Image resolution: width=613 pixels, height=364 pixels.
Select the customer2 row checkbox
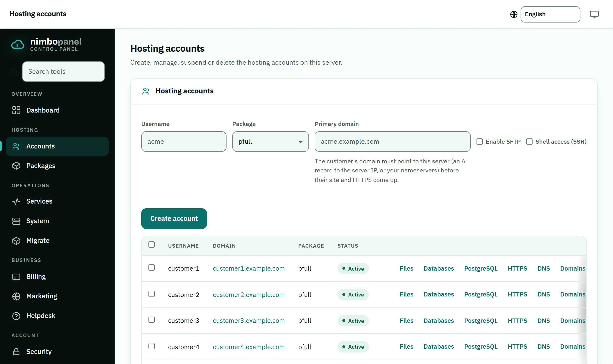click(152, 294)
